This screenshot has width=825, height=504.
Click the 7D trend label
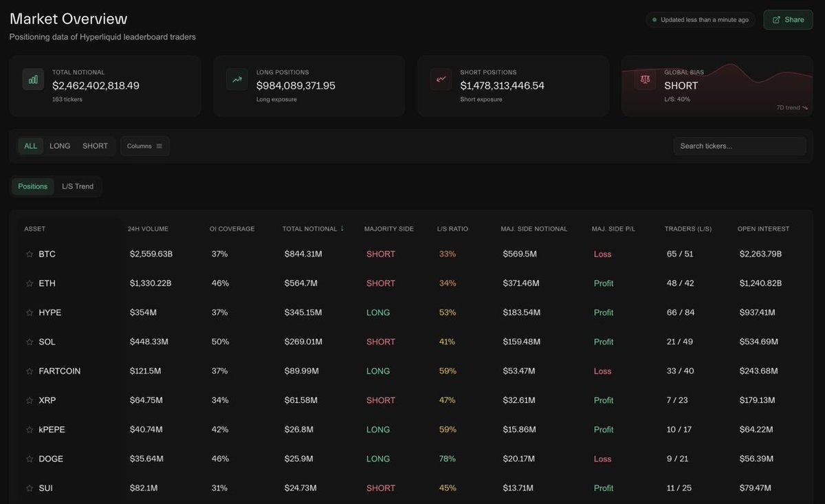792,107
